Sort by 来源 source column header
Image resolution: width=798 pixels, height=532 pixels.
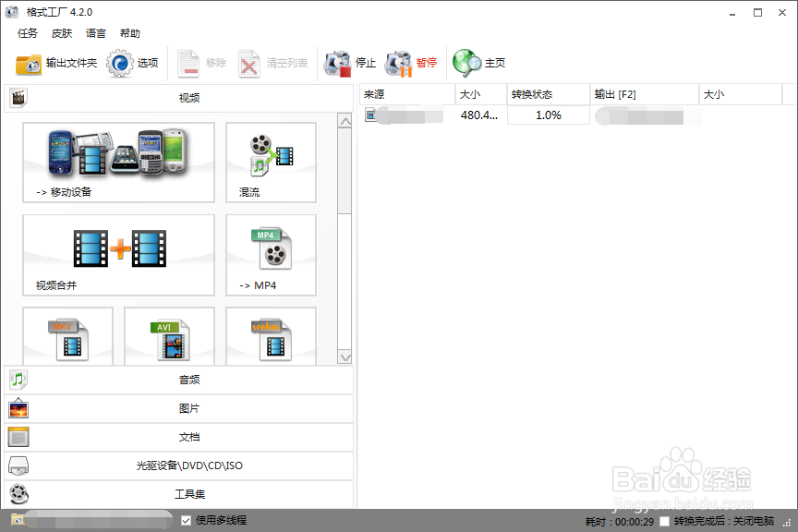[407, 94]
